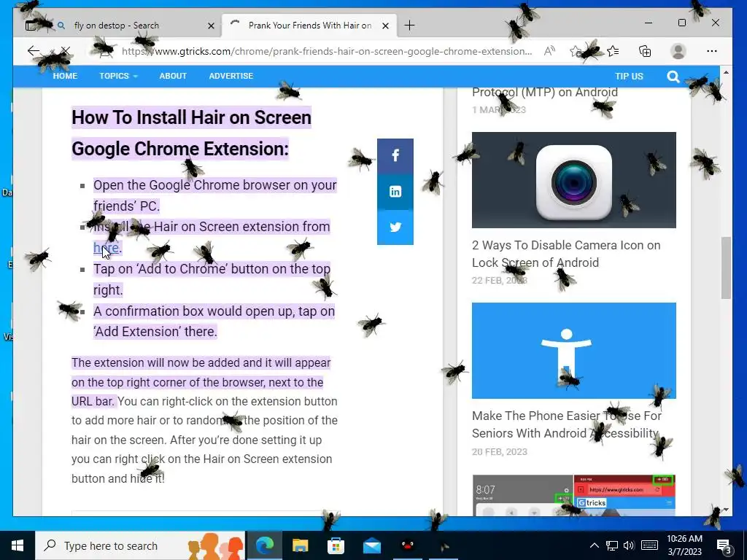Image resolution: width=747 pixels, height=560 pixels.
Task: Open the site search magnifier icon
Action: (x=673, y=76)
